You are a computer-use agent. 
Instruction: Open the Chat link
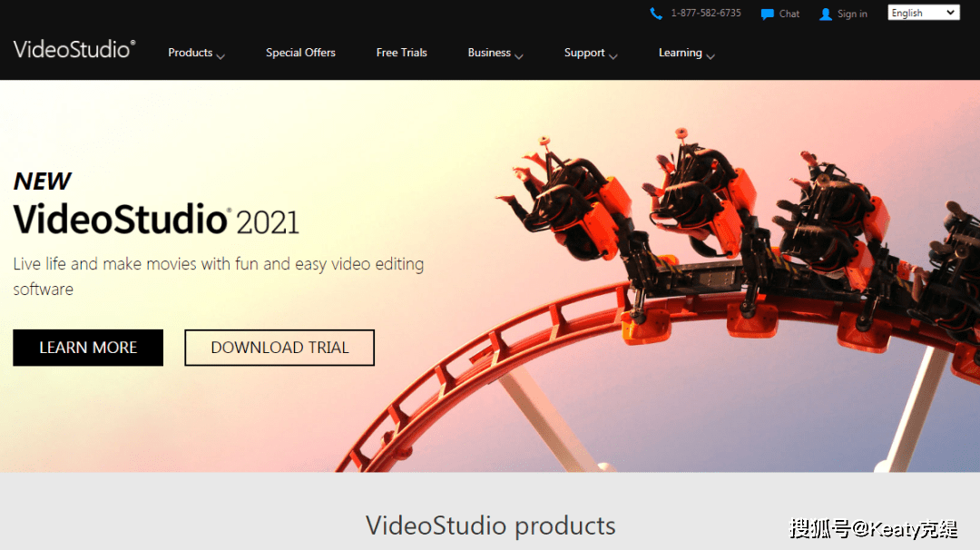(789, 14)
